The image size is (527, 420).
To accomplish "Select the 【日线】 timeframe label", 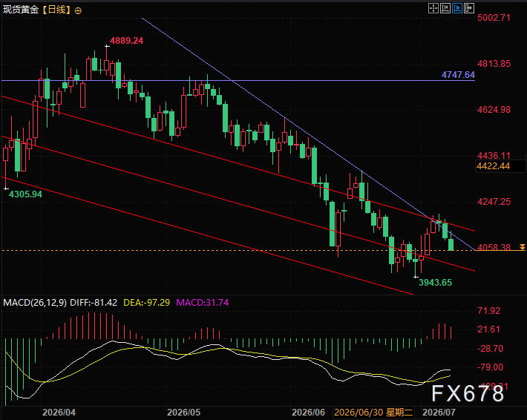I will [x=57, y=10].
